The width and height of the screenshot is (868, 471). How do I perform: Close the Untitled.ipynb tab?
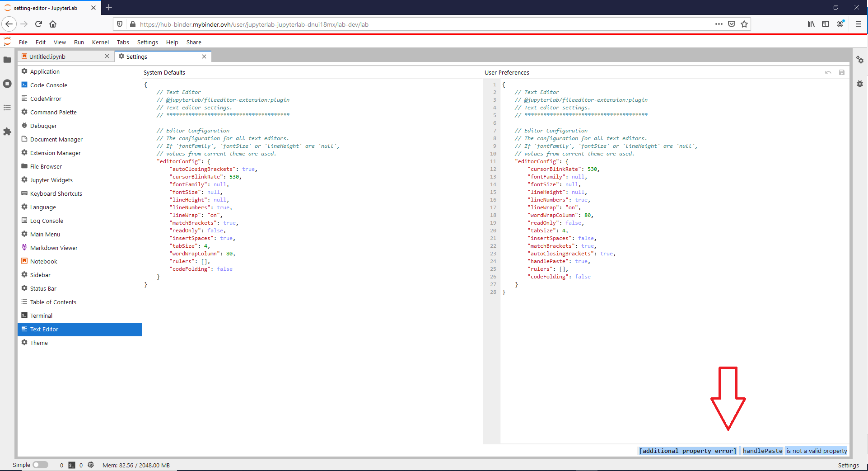pos(107,57)
